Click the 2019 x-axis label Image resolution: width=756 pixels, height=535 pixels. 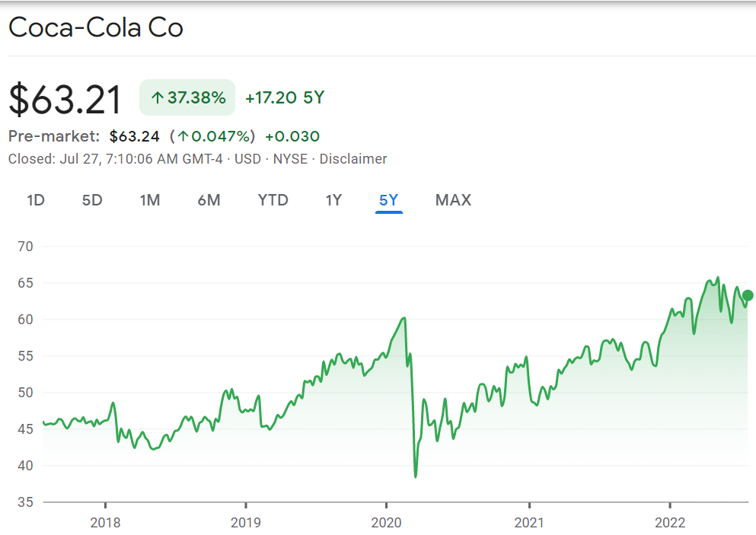pos(245,523)
